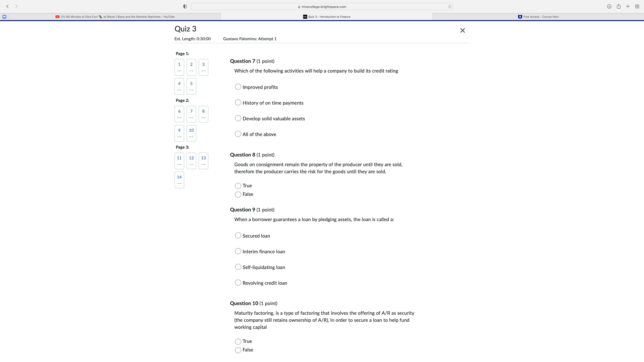Select 'All of the above' option
This screenshot has height=362, width=644.
[x=238, y=134]
